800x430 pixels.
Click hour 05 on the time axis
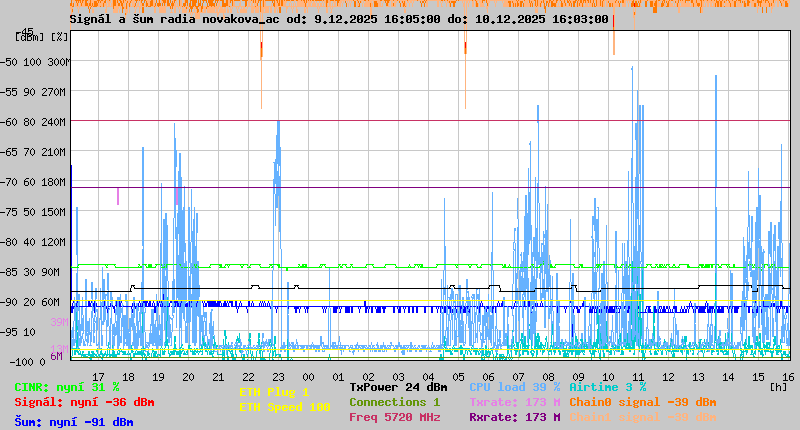(x=458, y=376)
